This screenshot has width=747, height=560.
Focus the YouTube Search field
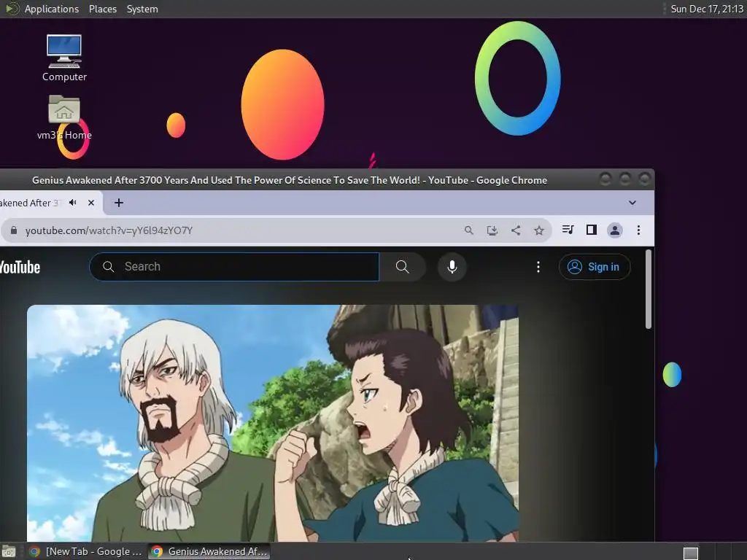[x=234, y=267]
